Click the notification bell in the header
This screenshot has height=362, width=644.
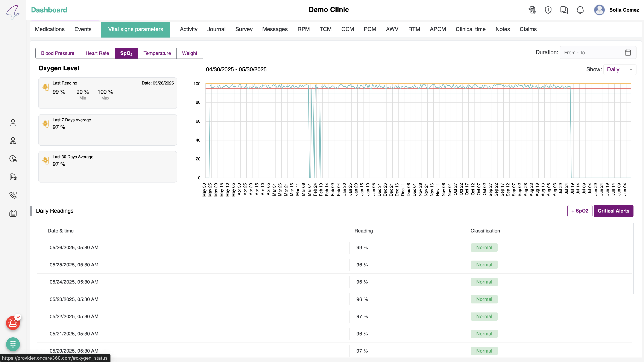coord(580,10)
